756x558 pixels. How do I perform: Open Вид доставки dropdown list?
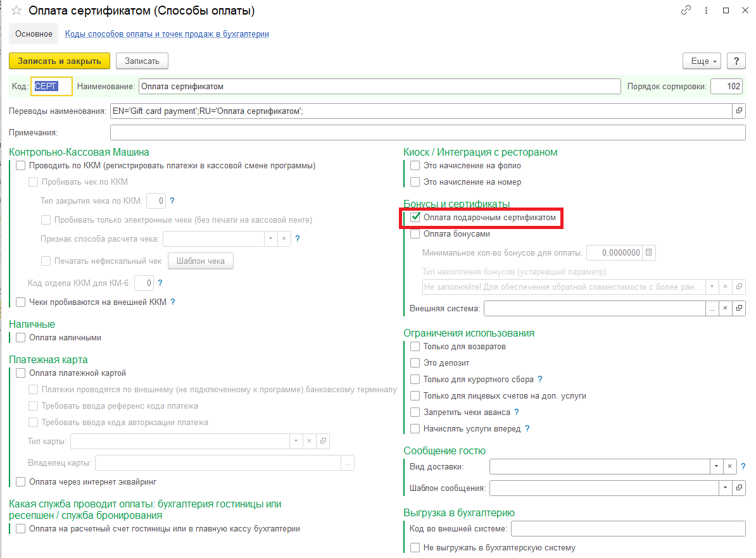click(x=717, y=466)
